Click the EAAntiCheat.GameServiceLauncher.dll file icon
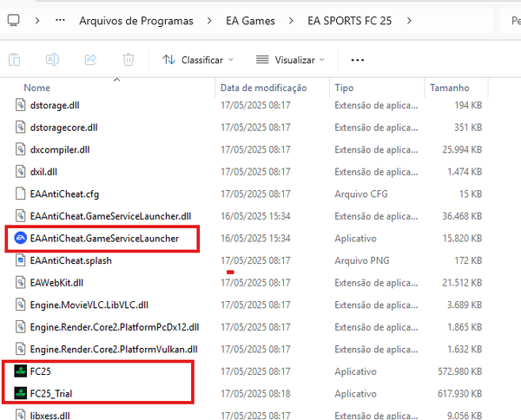The height and width of the screenshot is (420, 521). pos(20,216)
